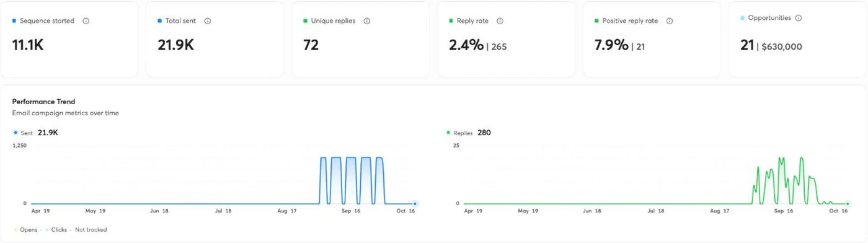This screenshot has height=243, width=868.
Task: Click the Total sent 21.9K value
Action: tap(175, 45)
